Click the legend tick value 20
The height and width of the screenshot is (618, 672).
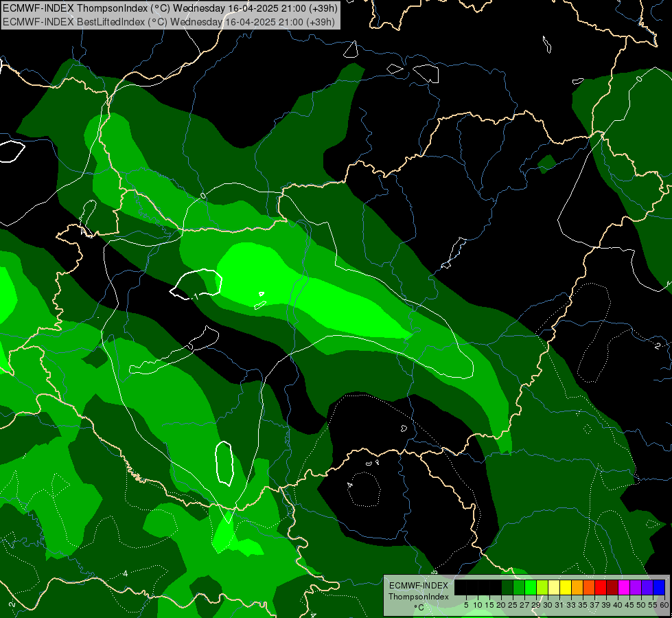pyautogui.click(x=501, y=605)
